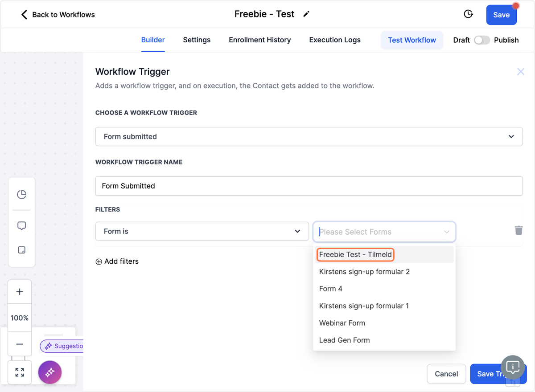
Task: Click the Cancel button
Action: pos(446,374)
